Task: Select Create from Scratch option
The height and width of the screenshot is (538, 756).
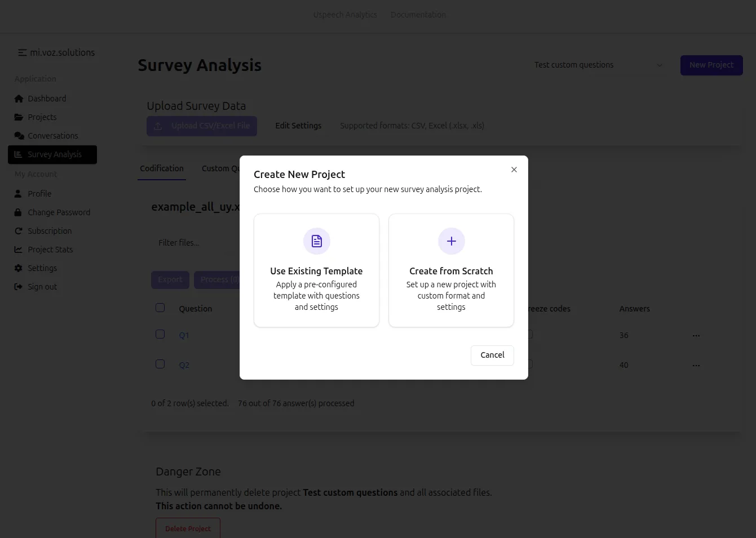Action: [451, 270]
